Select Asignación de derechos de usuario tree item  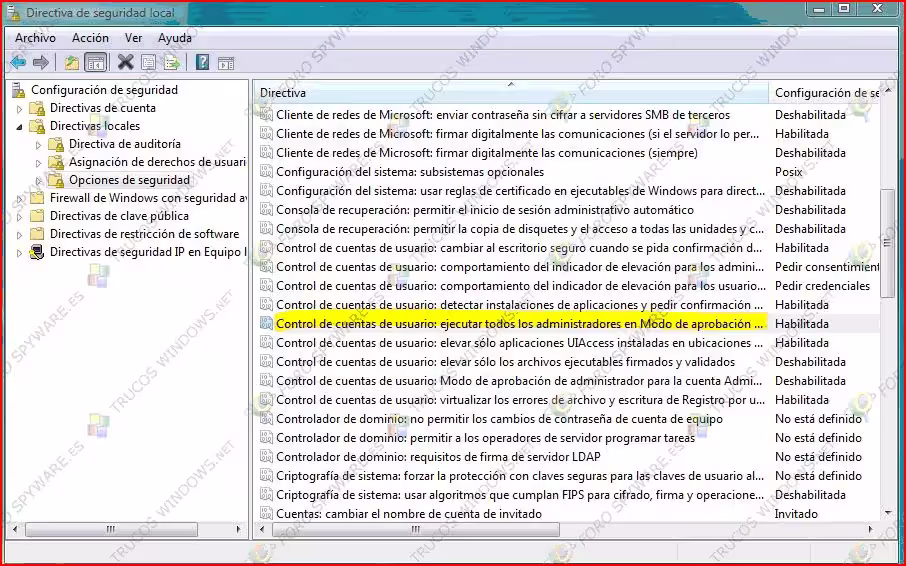point(157,162)
